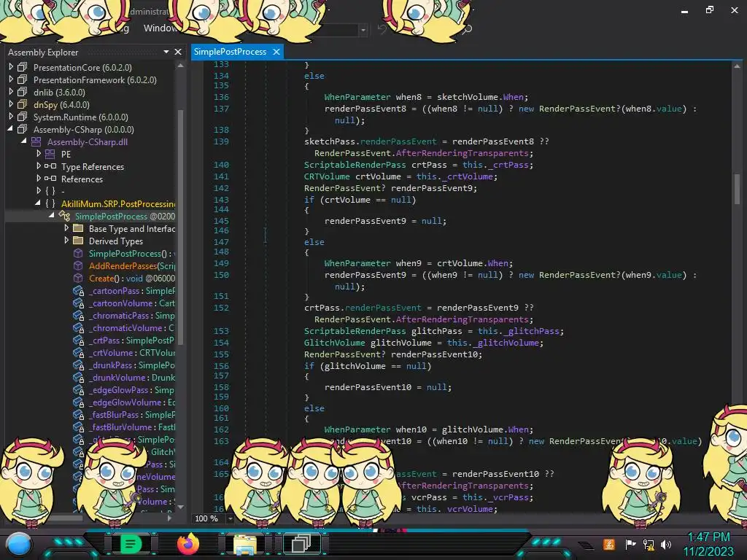Click the _edgeGlowPass field icon

coord(78,389)
